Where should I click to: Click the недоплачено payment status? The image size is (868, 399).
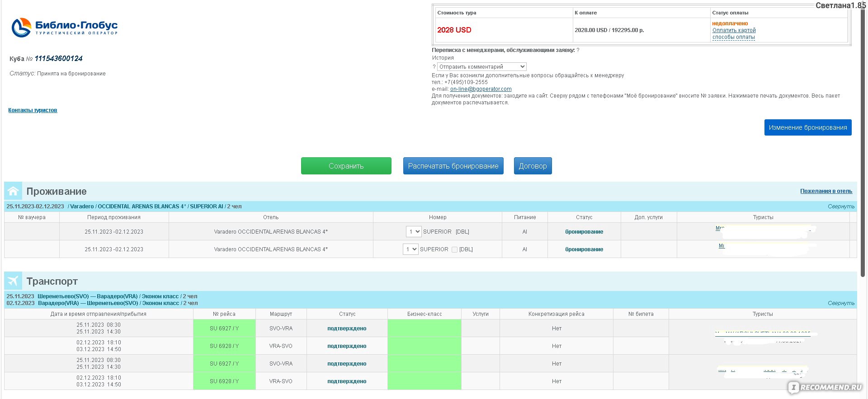pos(730,23)
